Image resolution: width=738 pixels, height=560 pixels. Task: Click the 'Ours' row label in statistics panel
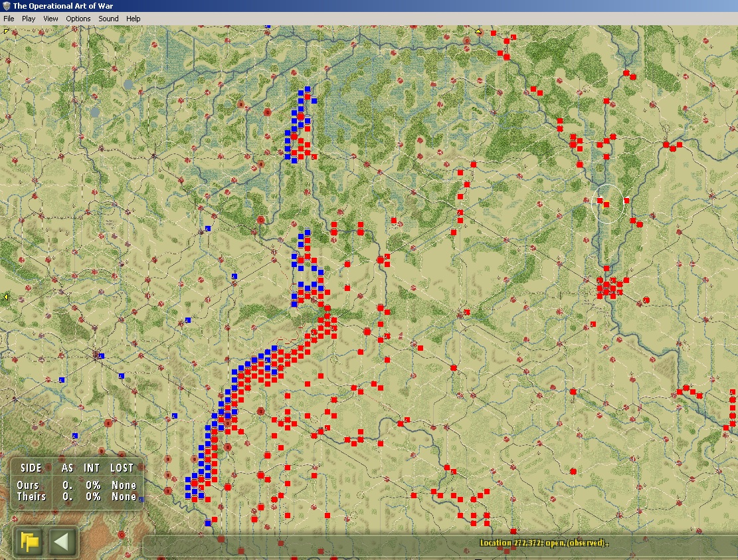coord(28,485)
